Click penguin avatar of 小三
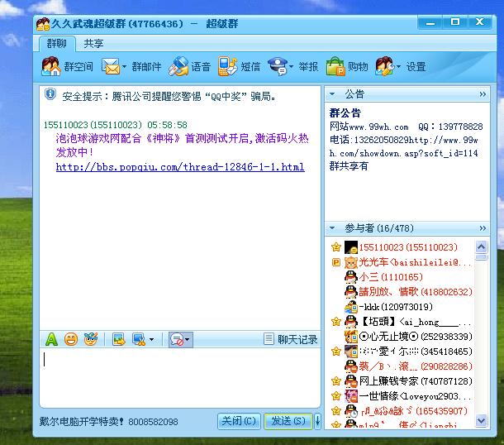Viewport: 504px width, 445px height. [x=350, y=277]
